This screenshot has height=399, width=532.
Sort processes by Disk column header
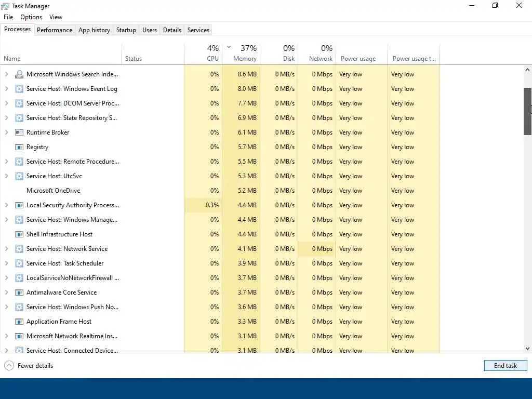(279, 54)
